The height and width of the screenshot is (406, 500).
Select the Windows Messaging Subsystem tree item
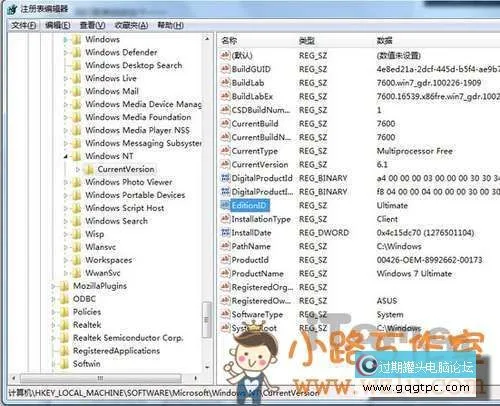[x=143, y=143]
